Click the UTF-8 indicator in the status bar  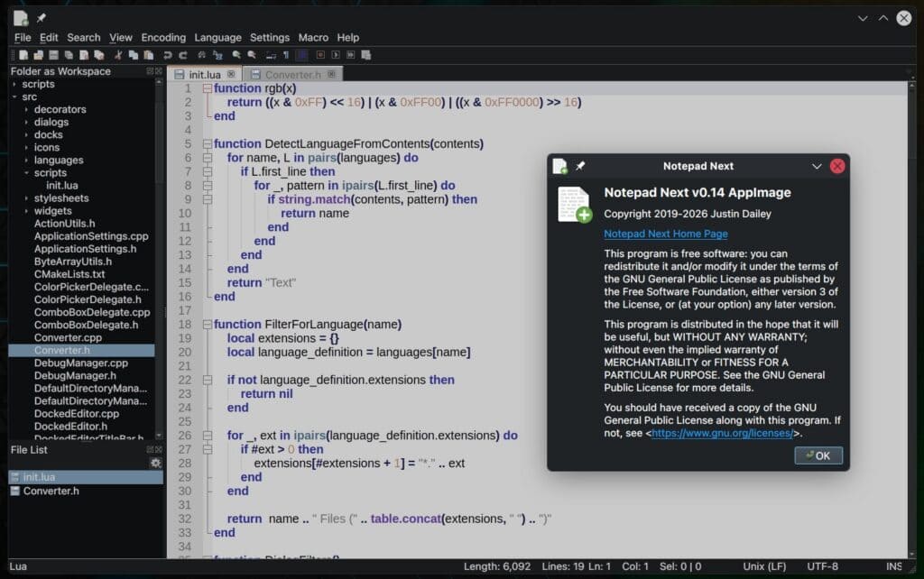(x=821, y=567)
